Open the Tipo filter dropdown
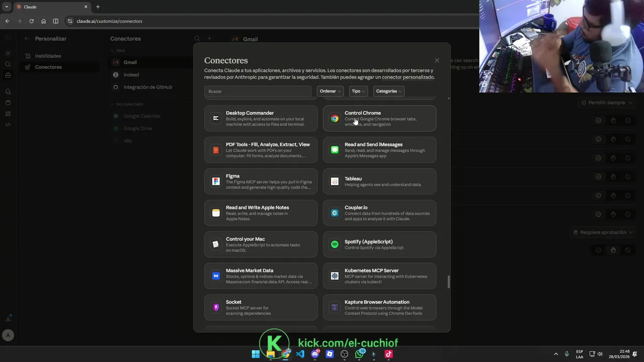The width and height of the screenshot is (644, 362). 358,91
